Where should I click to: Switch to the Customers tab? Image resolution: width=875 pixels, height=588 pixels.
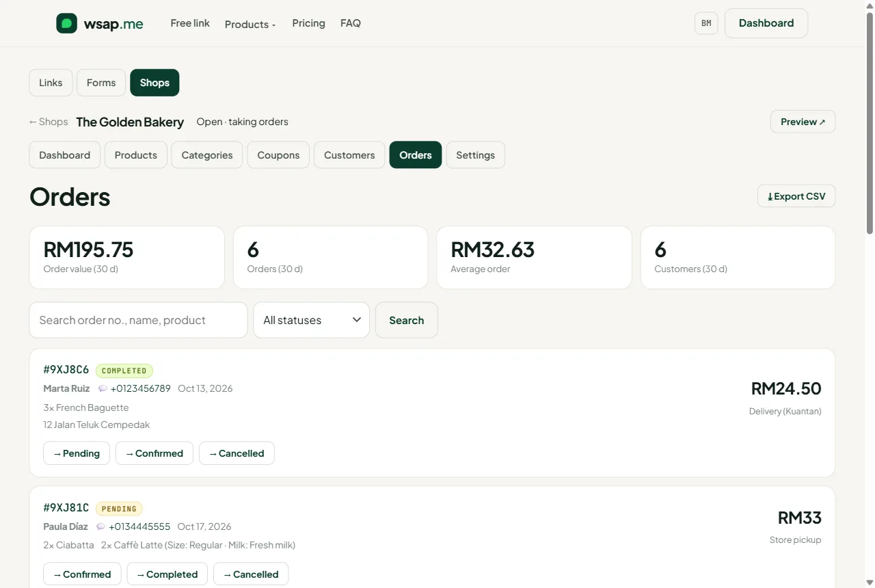coord(349,155)
